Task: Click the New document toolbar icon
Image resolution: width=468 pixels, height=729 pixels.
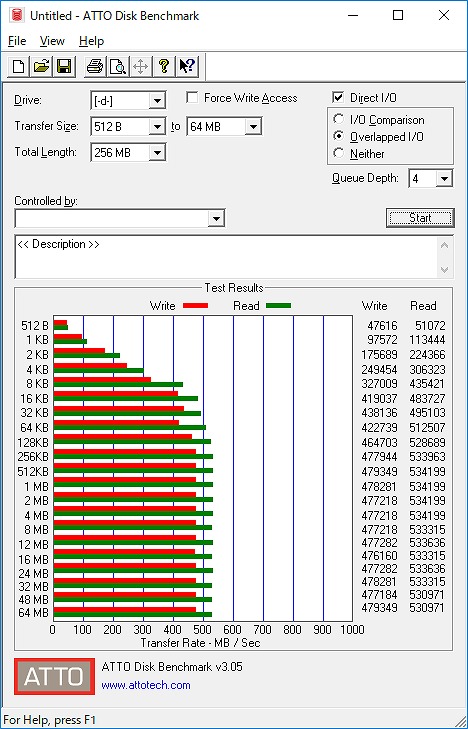Action: (19, 66)
